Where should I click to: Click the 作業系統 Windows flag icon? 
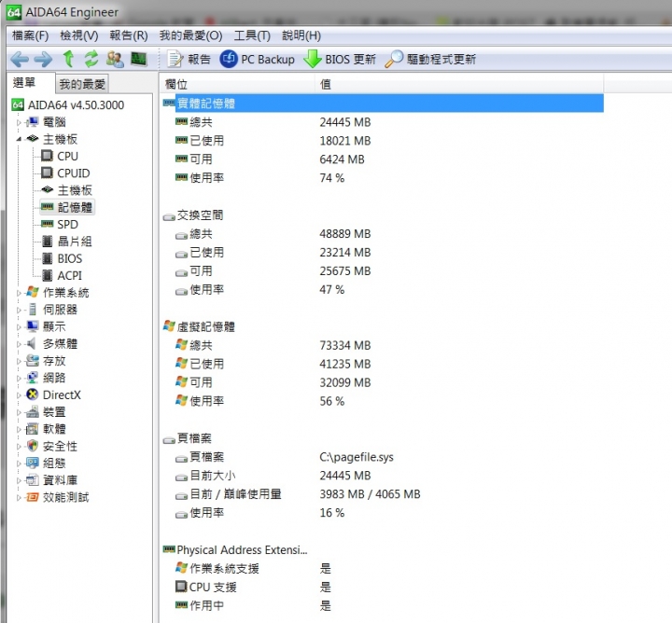coord(32,293)
